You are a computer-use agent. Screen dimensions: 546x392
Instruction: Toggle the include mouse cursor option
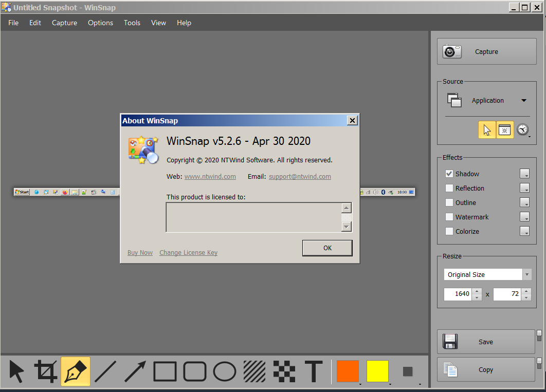[x=487, y=130]
